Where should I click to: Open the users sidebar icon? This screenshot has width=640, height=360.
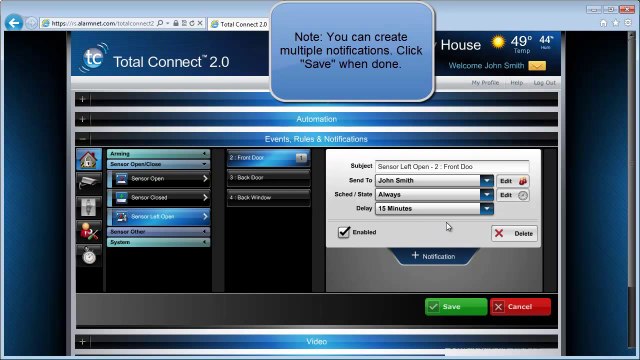pyautogui.click(x=89, y=231)
